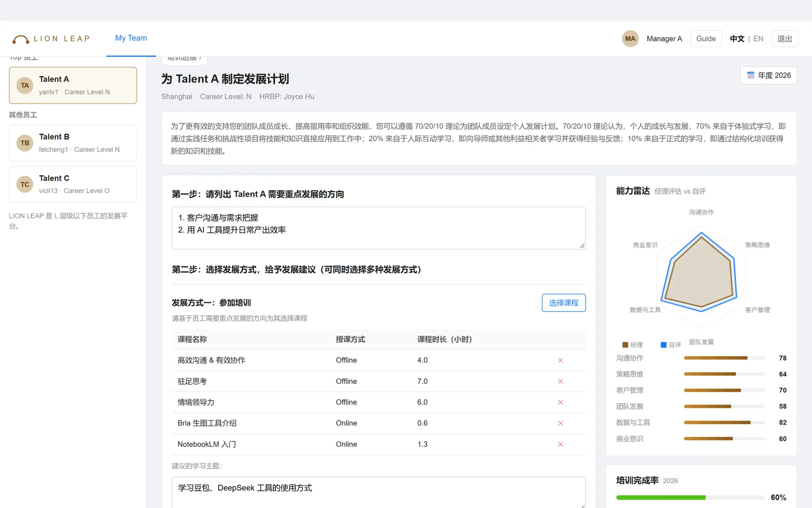This screenshot has height=508, width=812.
Task: Delete the 情境领导力 course
Action: point(560,402)
